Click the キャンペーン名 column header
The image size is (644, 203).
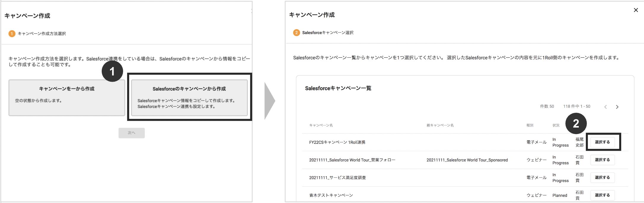pos(321,125)
